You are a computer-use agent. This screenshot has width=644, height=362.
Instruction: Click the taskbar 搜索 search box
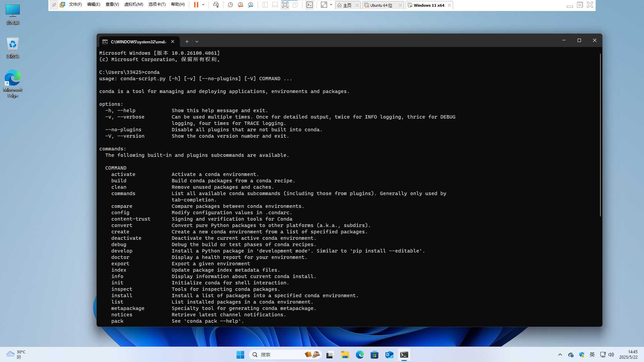[x=278, y=355]
